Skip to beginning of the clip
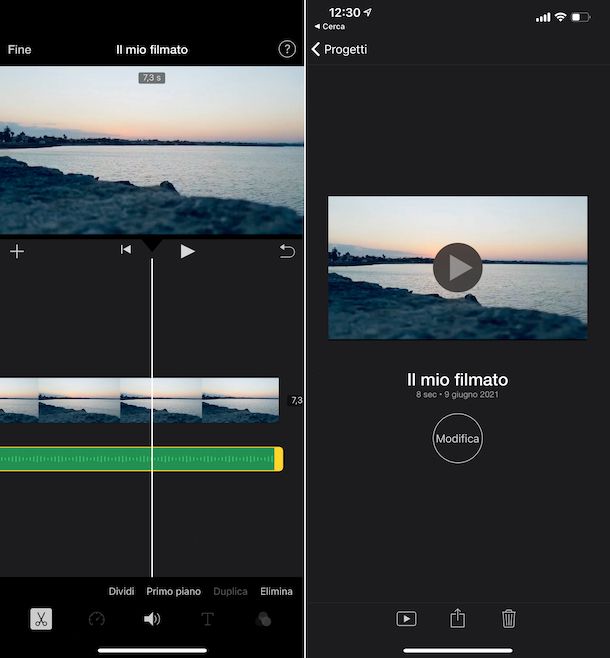This screenshot has height=658, width=610. [x=126, y=250]
